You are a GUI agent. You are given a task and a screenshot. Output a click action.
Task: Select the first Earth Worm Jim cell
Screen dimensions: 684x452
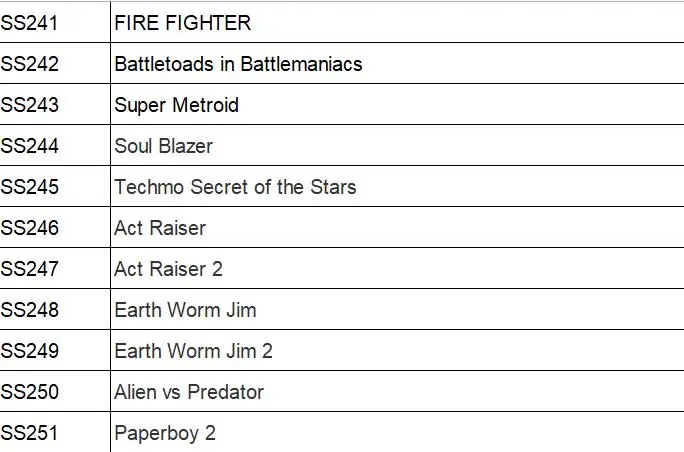pyautogui.click(x=185, y=310)
